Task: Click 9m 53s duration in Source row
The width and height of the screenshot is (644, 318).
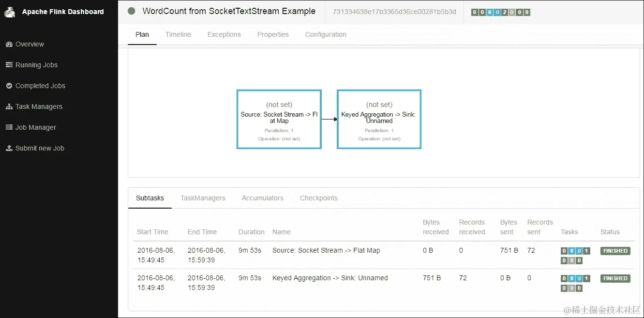Action: (250, 250)
